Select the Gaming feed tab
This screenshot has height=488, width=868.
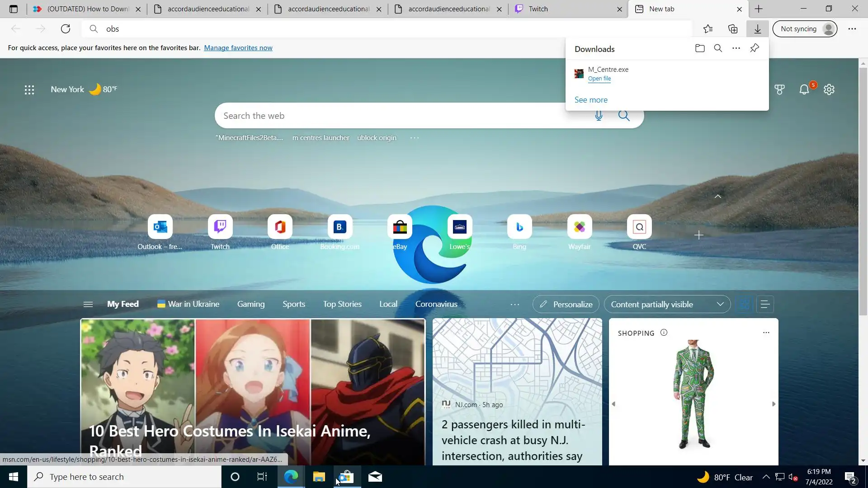click(x=251, y=304)
